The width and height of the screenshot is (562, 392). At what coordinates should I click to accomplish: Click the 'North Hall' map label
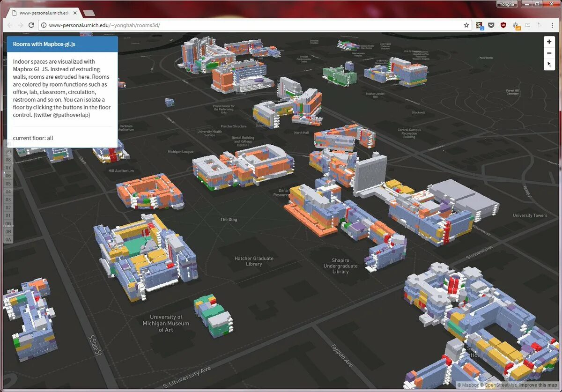302,133
